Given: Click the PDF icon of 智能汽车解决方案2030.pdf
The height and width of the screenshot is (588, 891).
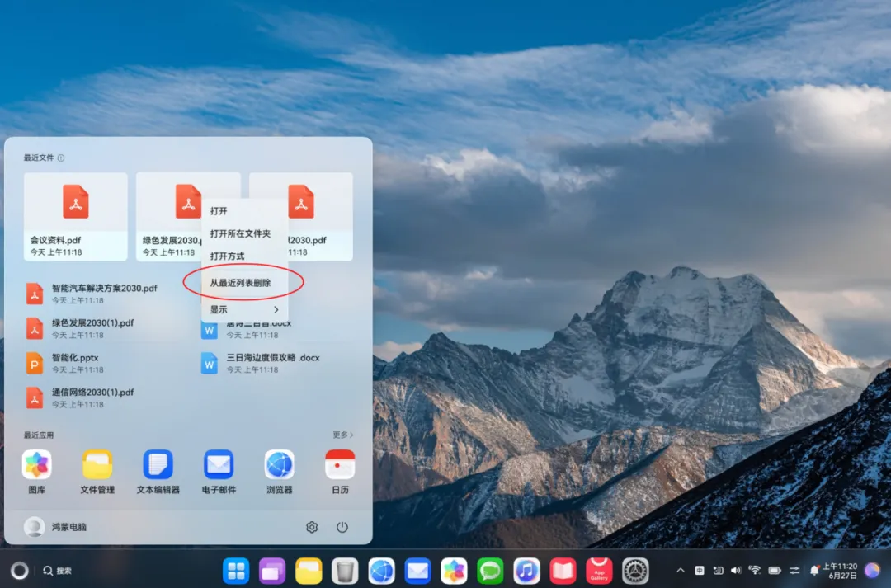Looking at the screenshot, I should pyautogui.click(x=35, y=294).
